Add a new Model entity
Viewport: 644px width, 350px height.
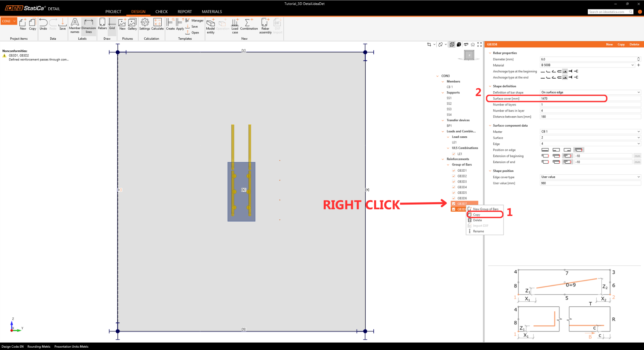click(211, 26)
